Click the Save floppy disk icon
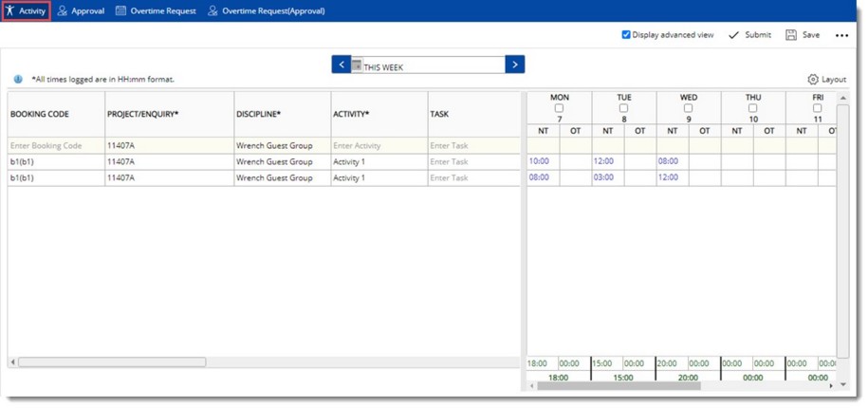This screenshot has height=408, width=868. pyautogui.click(x=791, y=35)
